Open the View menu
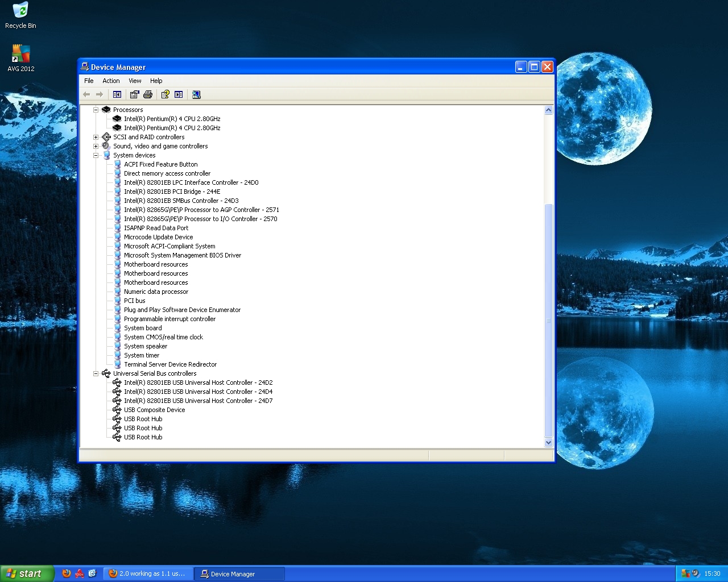The width and height of the screenshot is (728, 582). tap(135, 81)
